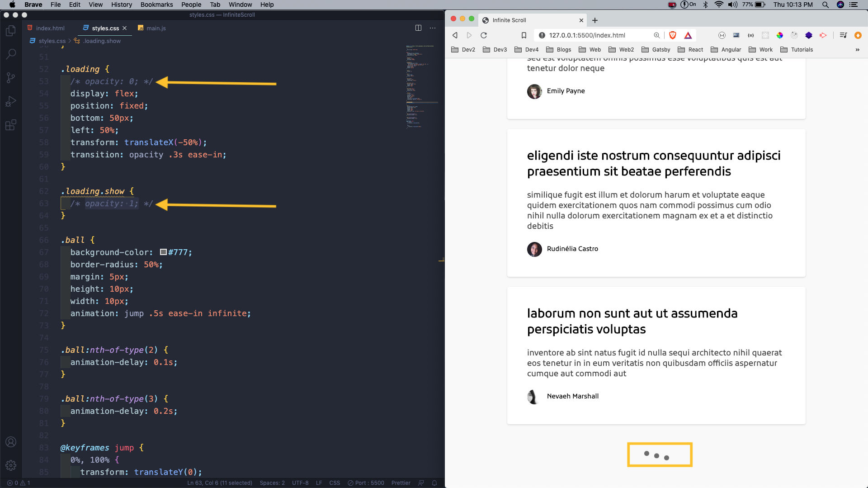This screenshot has height=488, width=868.
Task: Change CSS language mode in status bar
Action: click(x=335, y=483)
